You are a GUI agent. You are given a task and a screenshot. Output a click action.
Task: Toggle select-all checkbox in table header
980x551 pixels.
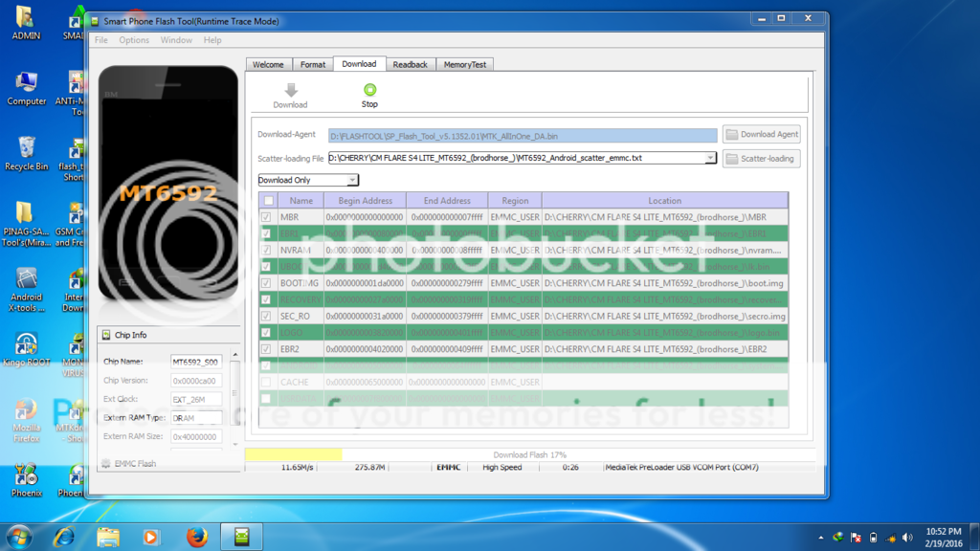(269, 201)
